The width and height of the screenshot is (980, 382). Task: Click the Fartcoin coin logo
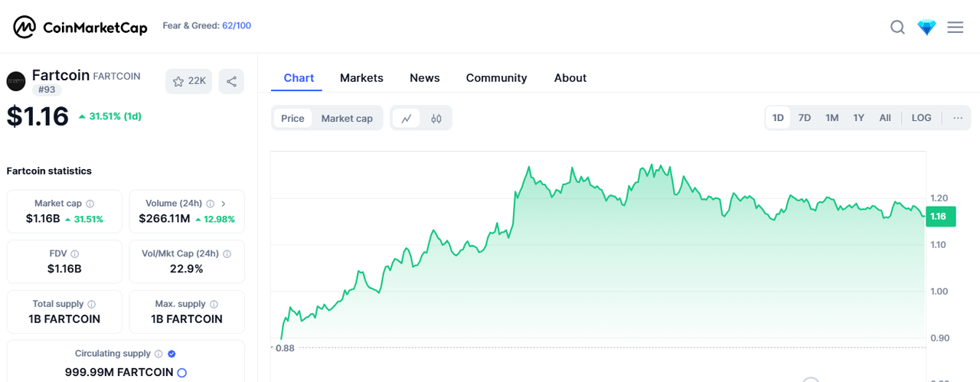(x=16, y=81)
